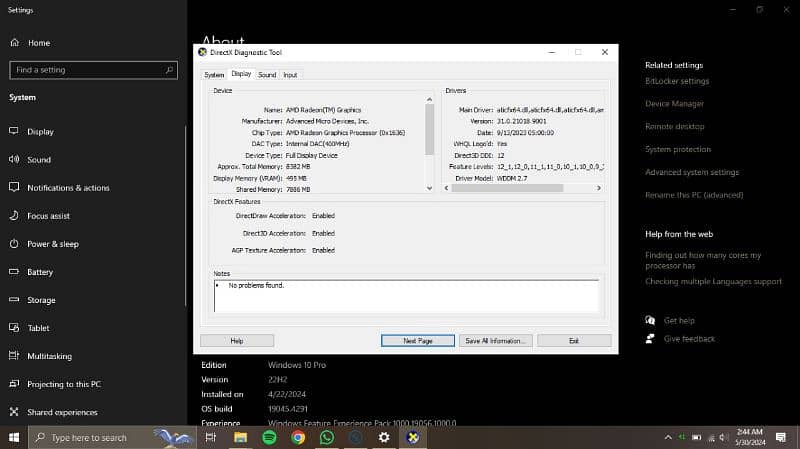Click the Drivers horizontal scrollbar right arrow

tap(599, 188)
